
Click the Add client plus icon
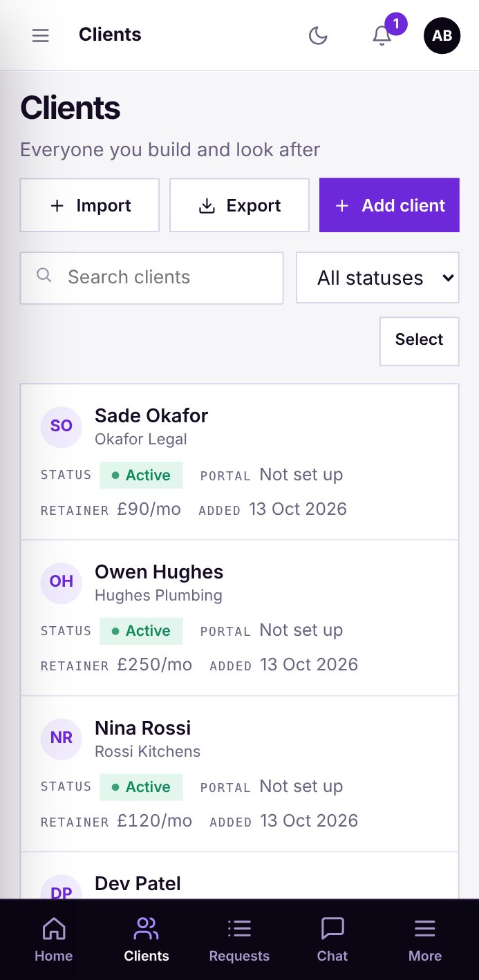coord(342,206)
